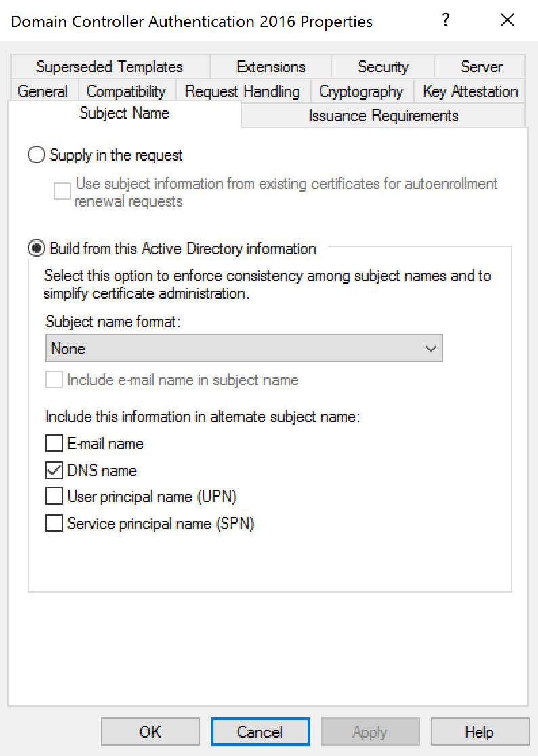Image resolution: width=538 pixels, height=756 pixels.
Task: Toggle Include e-mail name in subject name
Action: (x=54, y=379)
